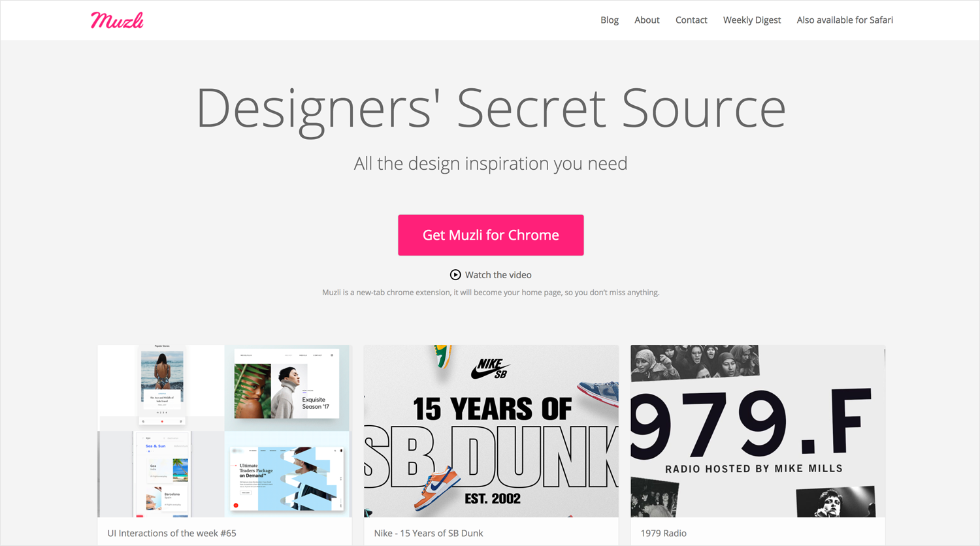Click the Sea & Sun mobile app preview
This screenshot has width=980, height=546.
pyautogui.click(x=161, y=474)
